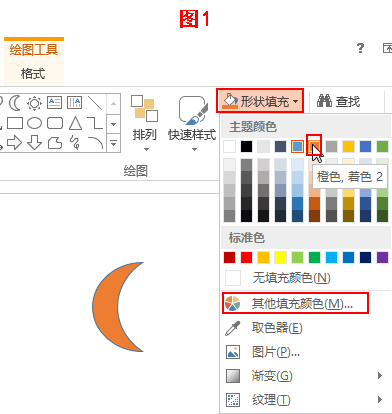Open the 快速样式 Quick Styles gallery
392x414 pixels.
point(192,123)
